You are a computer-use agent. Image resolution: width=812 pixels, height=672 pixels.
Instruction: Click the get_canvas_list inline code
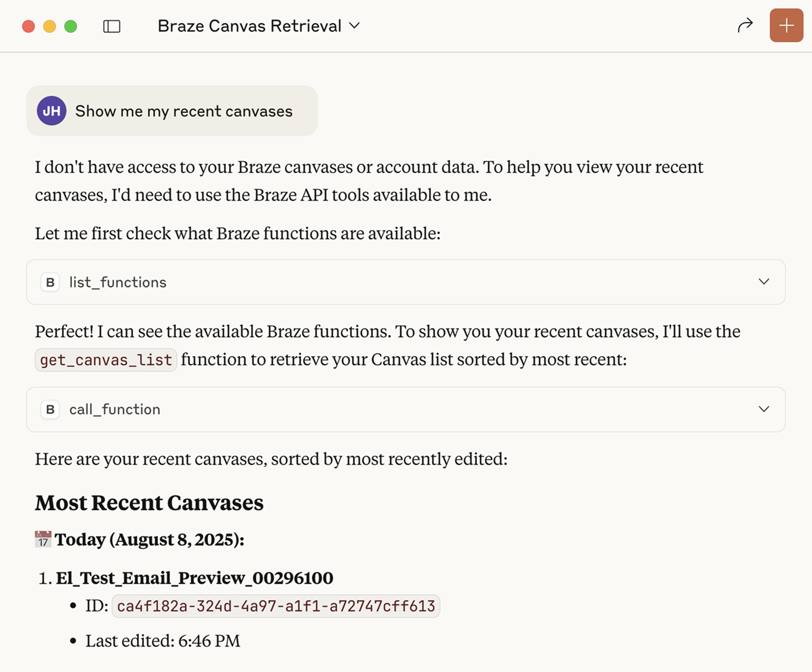(106, 360)
